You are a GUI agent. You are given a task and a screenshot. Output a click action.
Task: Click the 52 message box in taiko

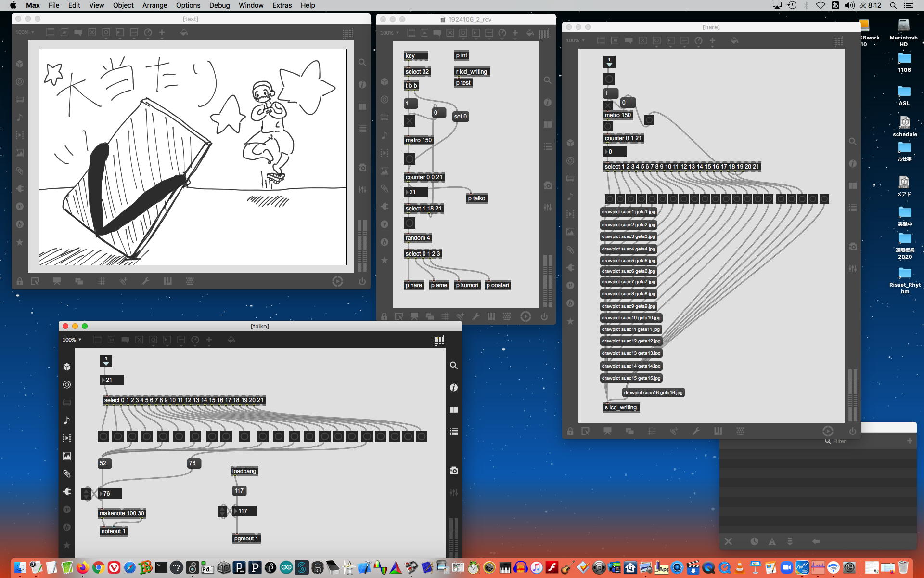click(x=104, y=463)
